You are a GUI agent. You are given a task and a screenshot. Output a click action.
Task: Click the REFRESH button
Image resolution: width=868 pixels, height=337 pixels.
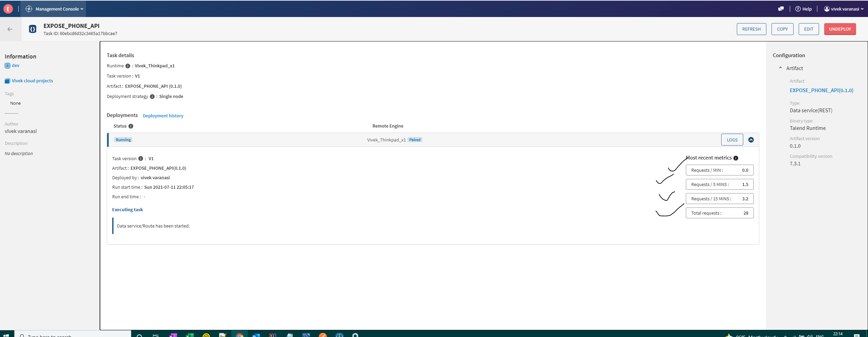pyautogui.click(x=751, y=29)
